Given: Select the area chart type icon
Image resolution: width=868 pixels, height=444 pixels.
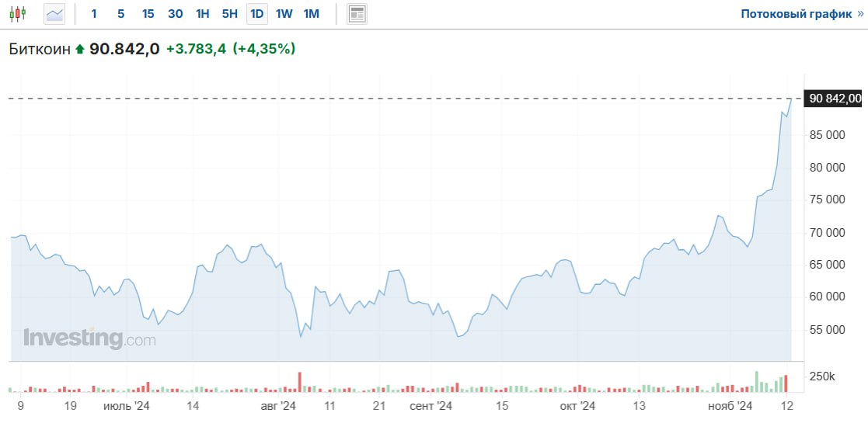Looking at the screenshot, I should pos(54,14).
